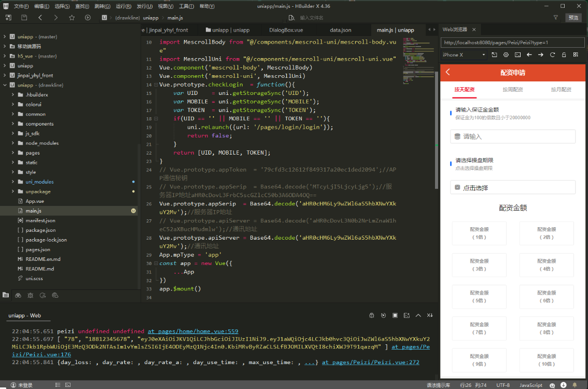
Task: Open the 点击选择 trading period selector
Action: click(x=513, y=188)
